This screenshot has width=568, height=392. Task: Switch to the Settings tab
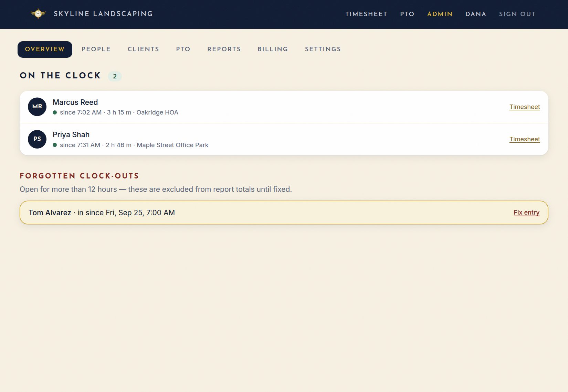click(x=323, y=50)
